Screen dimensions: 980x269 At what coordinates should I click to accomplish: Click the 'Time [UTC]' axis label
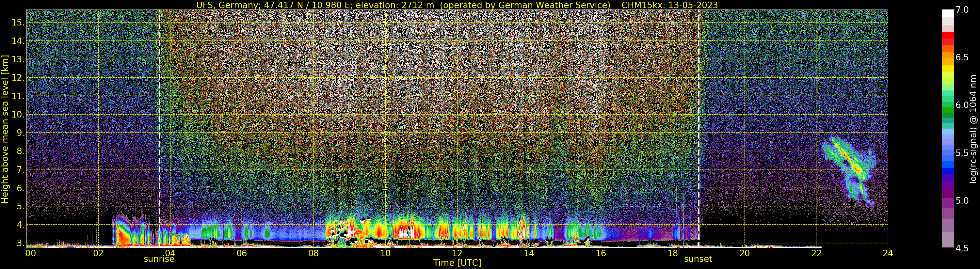[x=457, y=263]
